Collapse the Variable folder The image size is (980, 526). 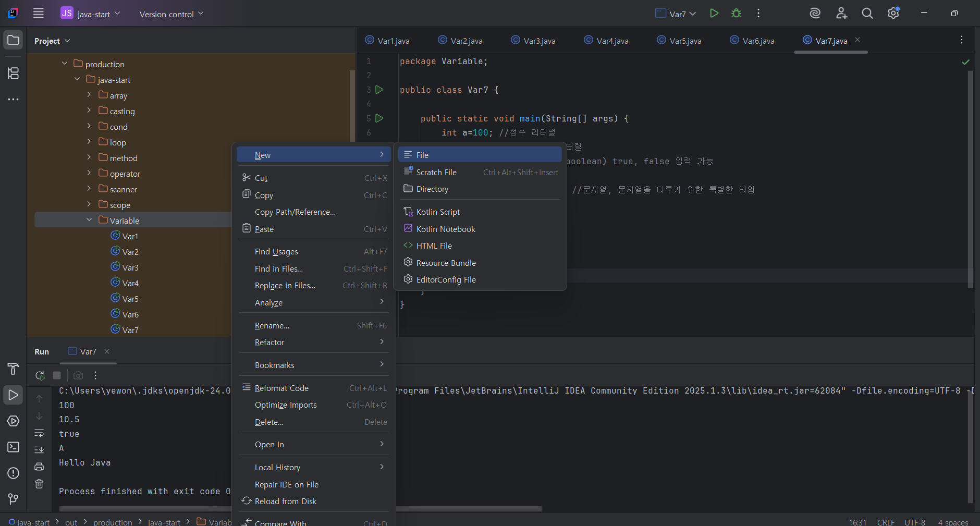[x=89, y=220]
